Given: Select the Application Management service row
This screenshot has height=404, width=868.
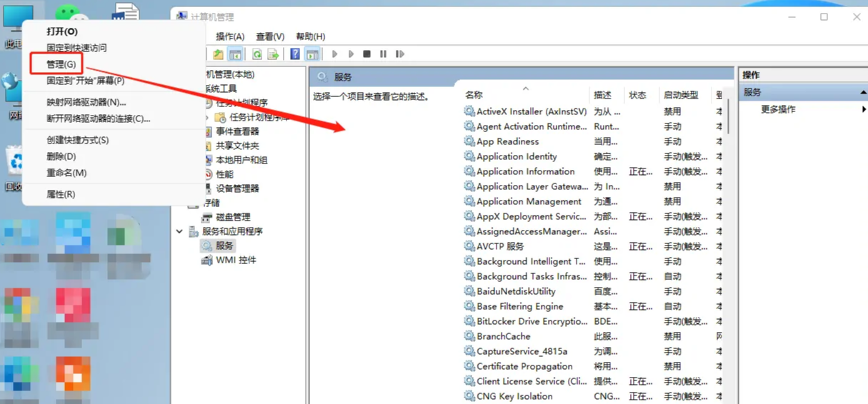Looking at the screenshot, I should (593, 201).
